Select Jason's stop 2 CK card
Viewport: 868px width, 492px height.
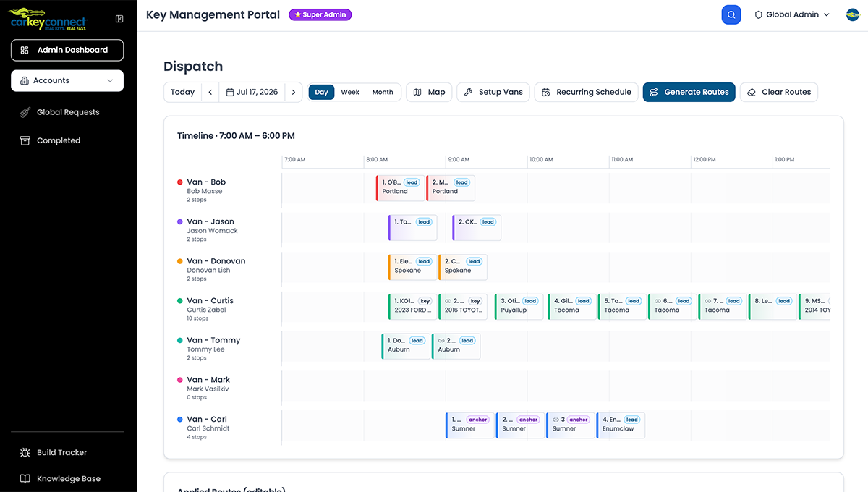[477, 227]
